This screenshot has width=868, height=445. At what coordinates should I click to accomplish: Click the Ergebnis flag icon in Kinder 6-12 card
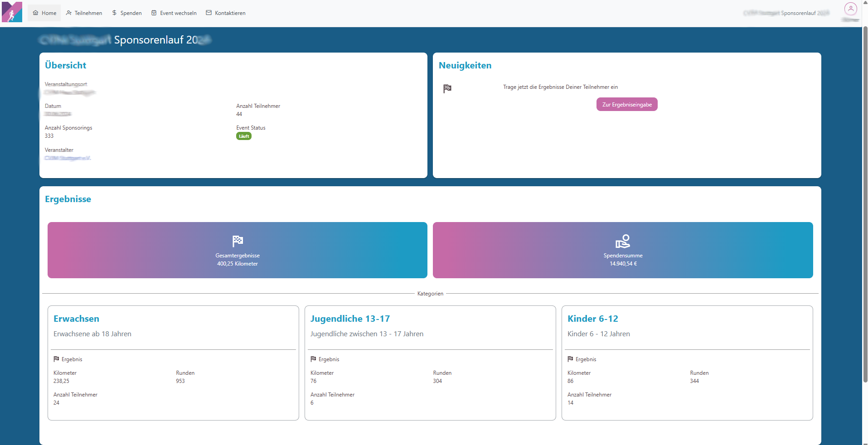tap(570, 359)
